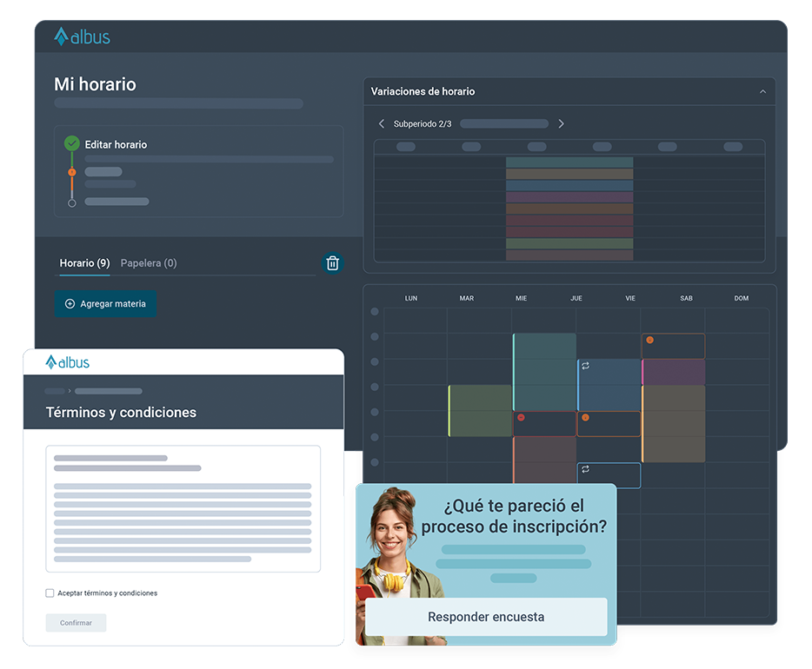Viewport: 812px width, 669px height.
Task: Click the large teal class block in the grid
Action: point(544,372)
